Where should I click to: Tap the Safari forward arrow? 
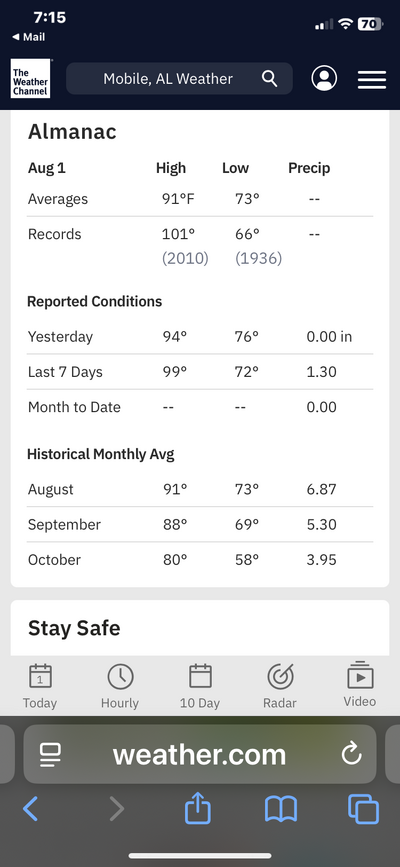pyautogui.click(x=116, y=809)
